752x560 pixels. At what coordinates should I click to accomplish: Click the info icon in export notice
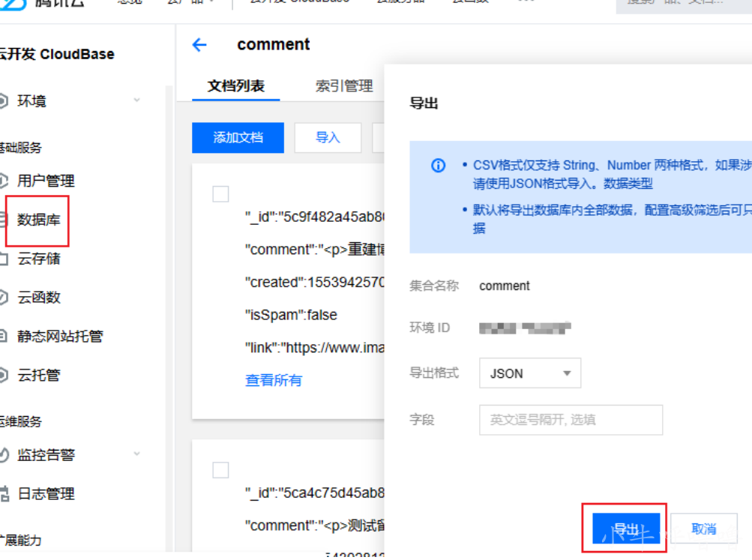(438, 166)
